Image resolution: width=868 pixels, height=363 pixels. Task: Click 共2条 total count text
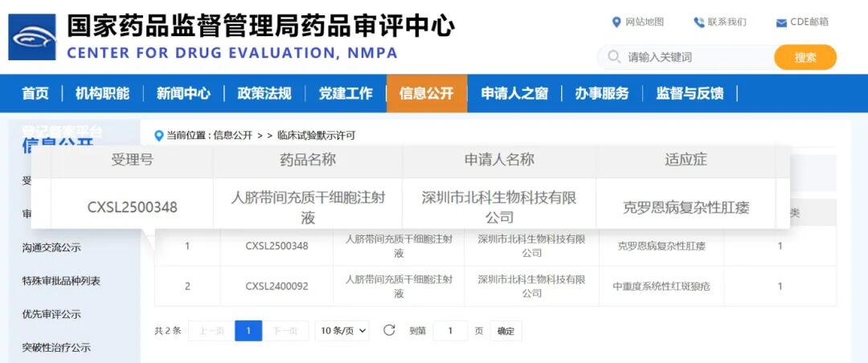[168, 330]
